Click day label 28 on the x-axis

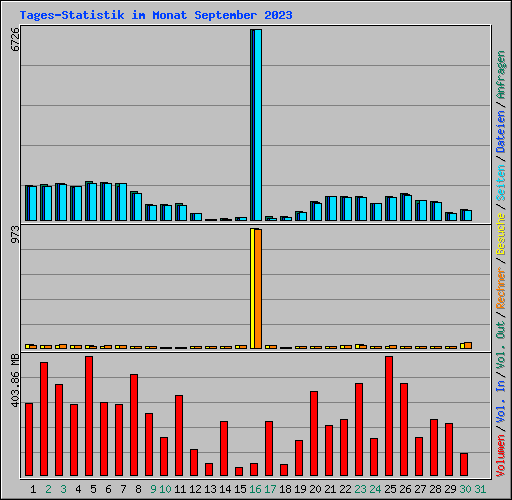435,489
